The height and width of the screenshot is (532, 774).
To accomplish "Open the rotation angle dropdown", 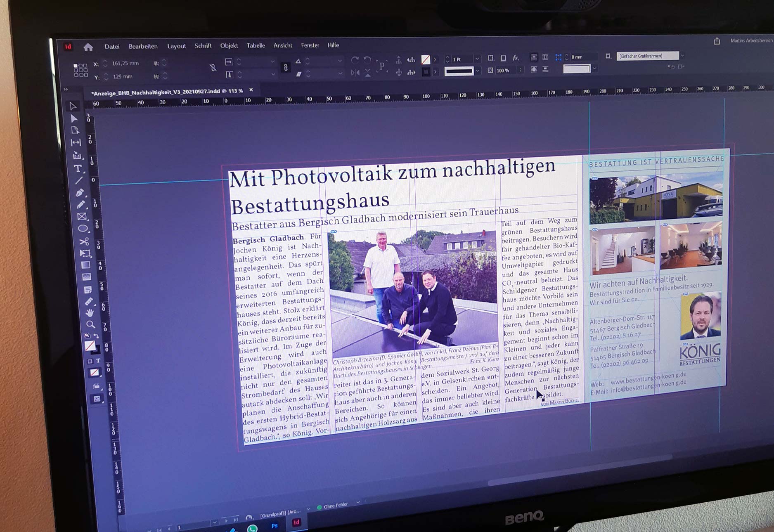I will (x=340, y=60).
